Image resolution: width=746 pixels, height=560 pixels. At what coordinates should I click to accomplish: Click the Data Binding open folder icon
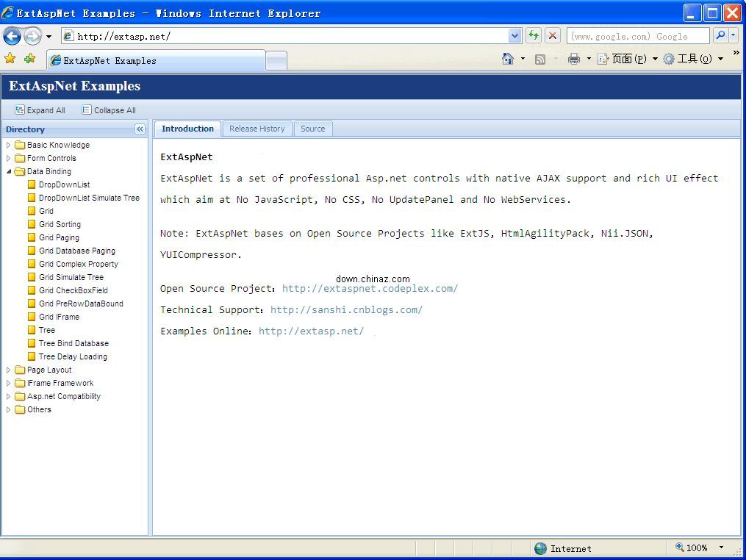(20, 171)
